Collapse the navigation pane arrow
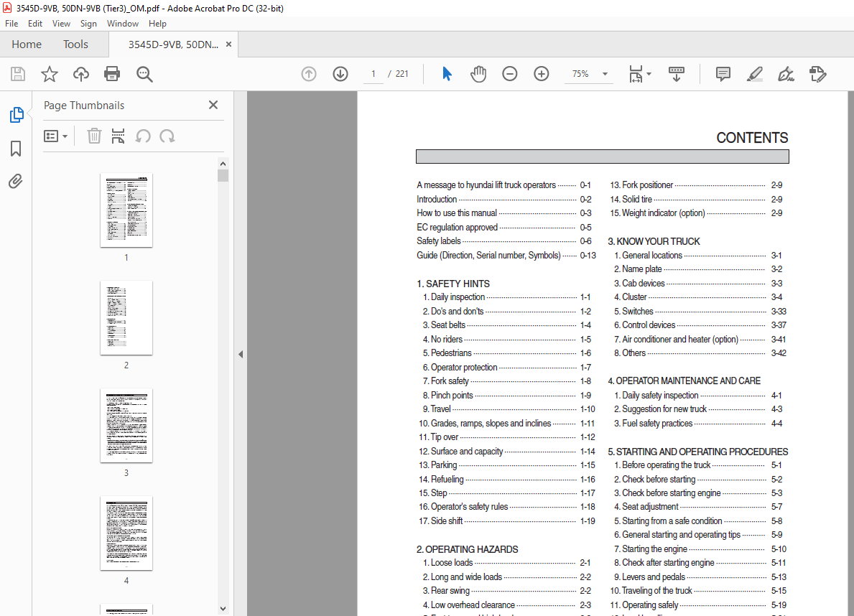Viewport: 854px width, 616px height. point(241,354)
